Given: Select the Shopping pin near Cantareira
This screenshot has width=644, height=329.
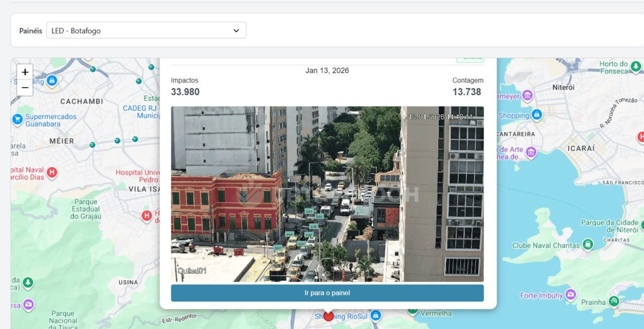Looking at the screenshot, I should pyautogui.click(x=537, y=115).
